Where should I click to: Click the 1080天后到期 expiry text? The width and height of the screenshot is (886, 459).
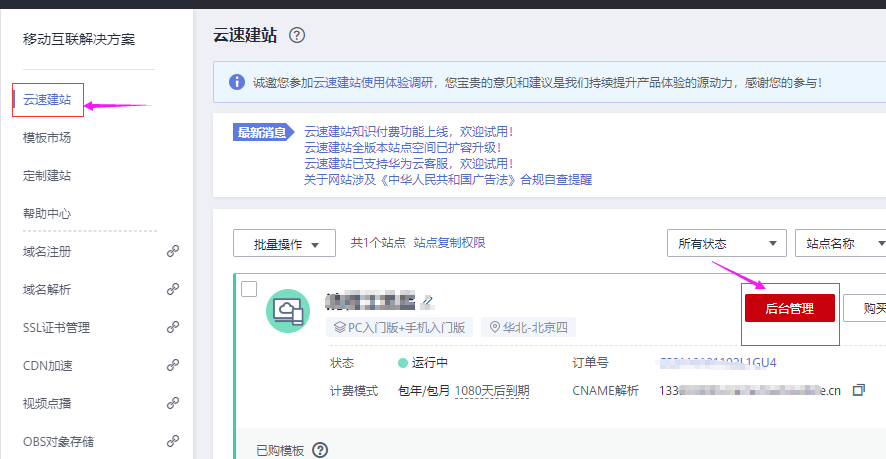[x=492, y=391]
